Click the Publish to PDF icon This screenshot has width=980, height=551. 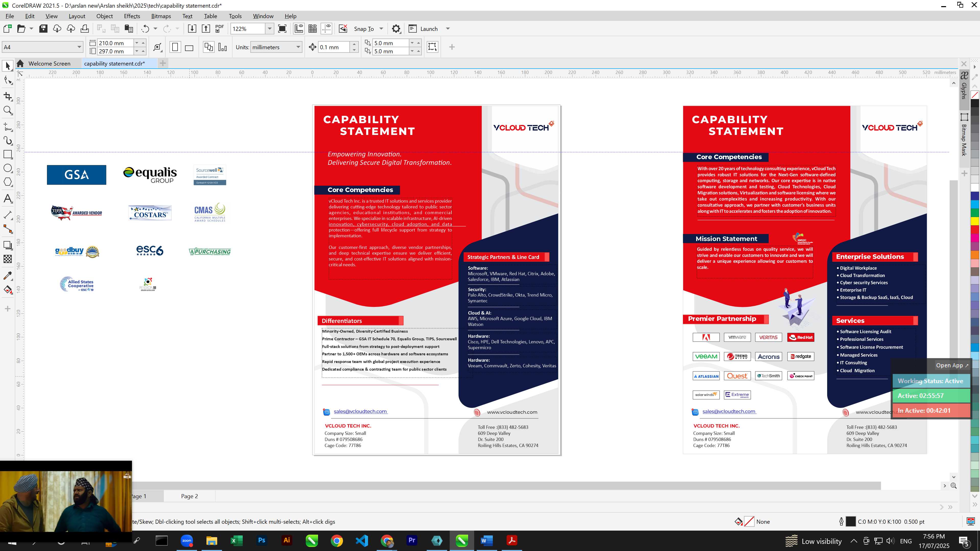(219, 29)
